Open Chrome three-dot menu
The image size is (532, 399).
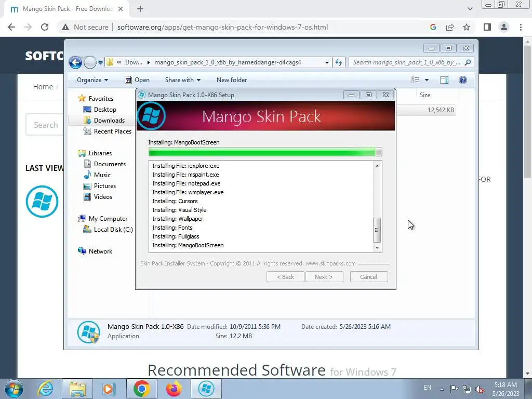click(521, 27)
